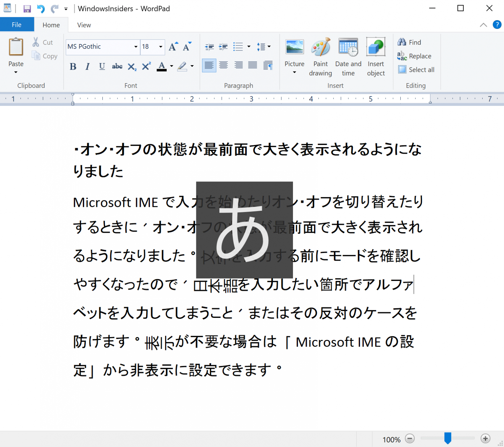Toggle italic formatting

[87, 66]
